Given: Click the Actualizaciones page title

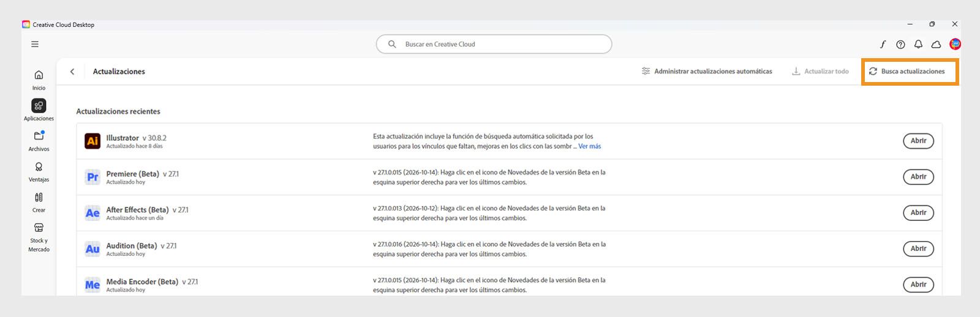Looking at the screenshot, I should [x=119, y=72].
